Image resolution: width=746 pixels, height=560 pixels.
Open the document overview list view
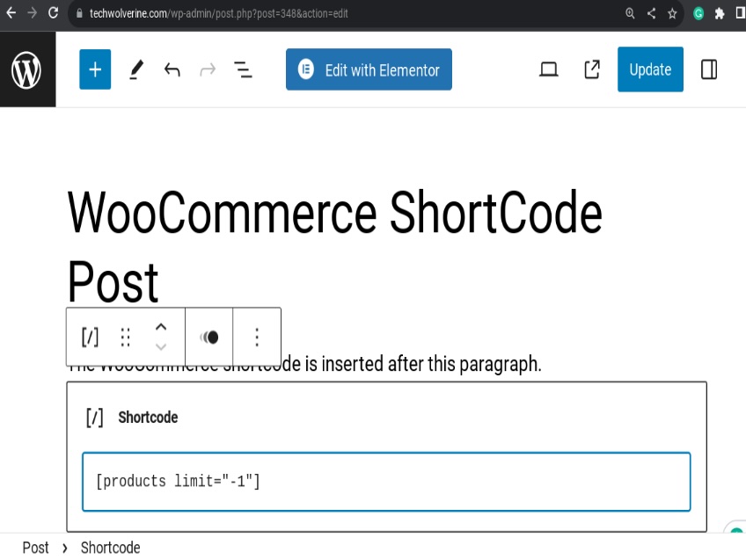point(243,69)
